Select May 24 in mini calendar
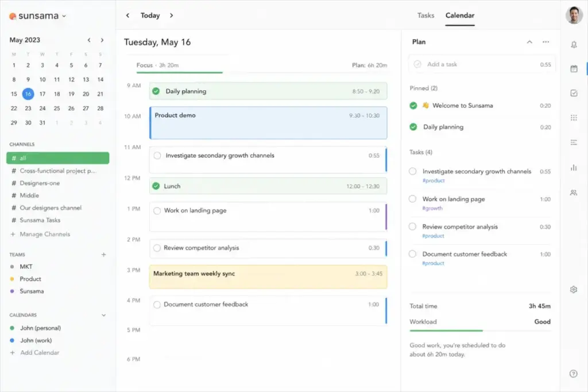The width and height of the screenshot is (588, 392). [x=42, y=108]
